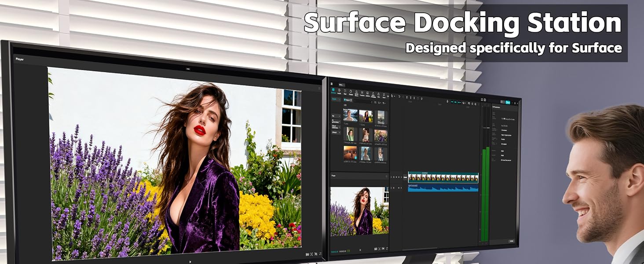The width and height of the screenshot is (644, 264).
Task: Expand the Cloud materials sidebar category
Action: (x=336, y=127)
